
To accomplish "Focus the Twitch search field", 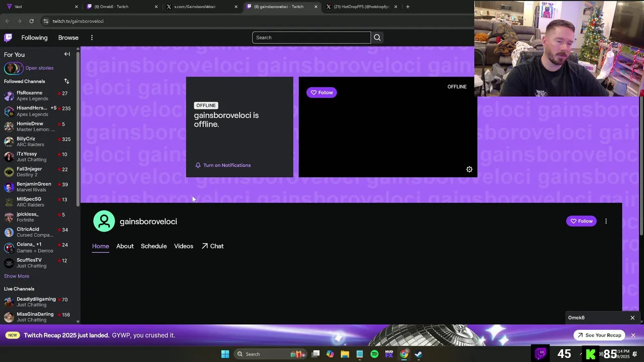I will coord(311,38).
